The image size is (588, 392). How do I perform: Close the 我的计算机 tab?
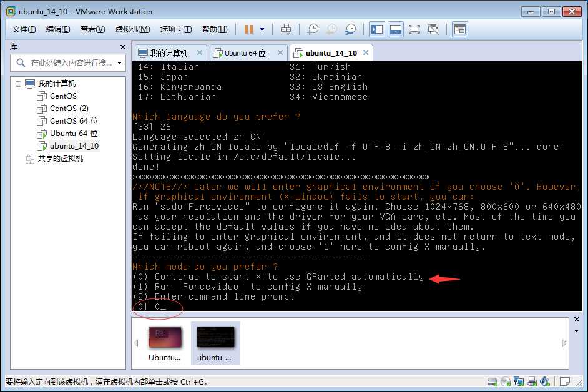click(x=200, y=52)
